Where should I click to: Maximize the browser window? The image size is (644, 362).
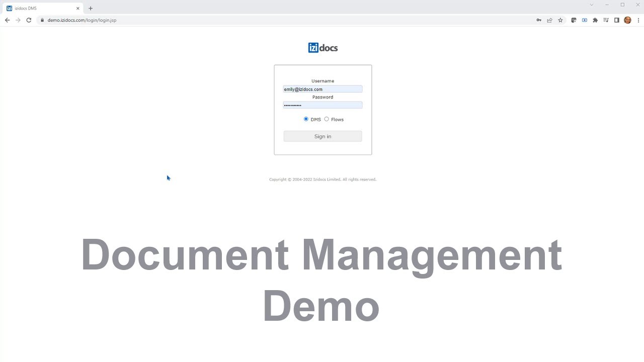(x=622, y=5)
